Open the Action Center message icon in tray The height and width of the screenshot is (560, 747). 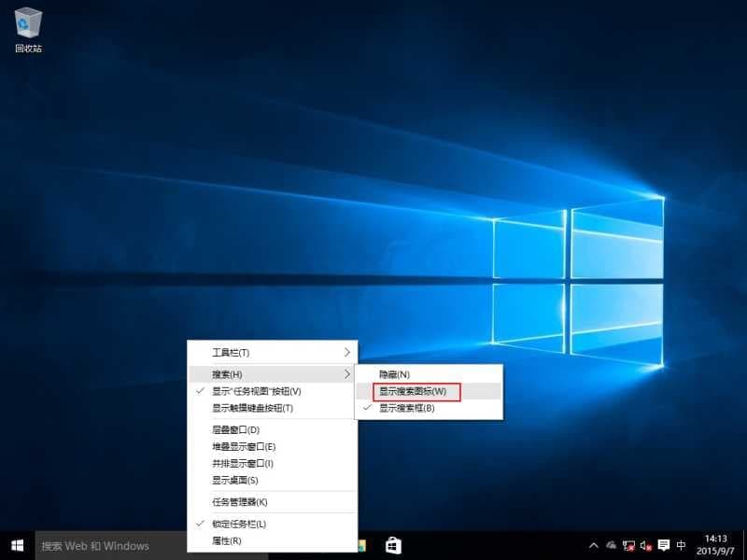point(664,545)
